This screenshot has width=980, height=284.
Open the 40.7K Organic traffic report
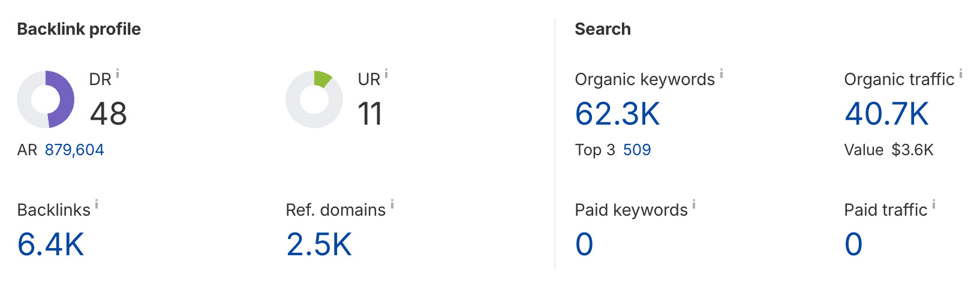point(886,114)
